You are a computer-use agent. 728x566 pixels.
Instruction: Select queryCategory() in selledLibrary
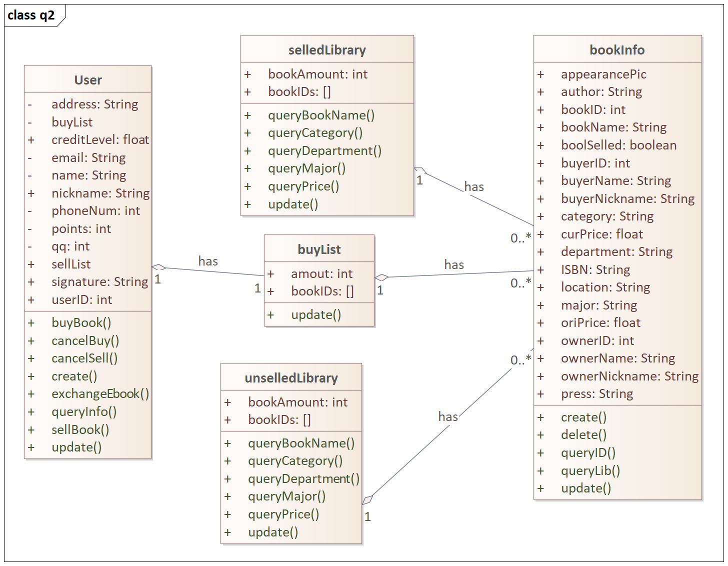click(x=315, y=132)
